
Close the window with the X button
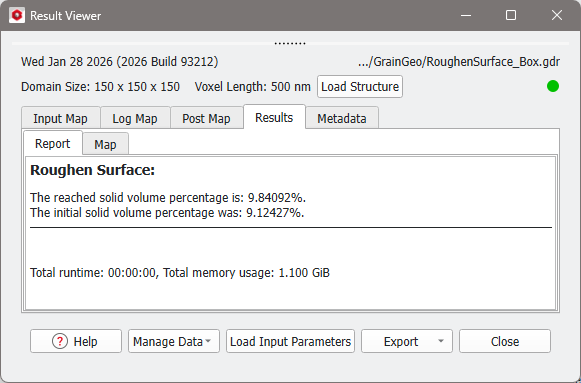(x=557, y=16)
